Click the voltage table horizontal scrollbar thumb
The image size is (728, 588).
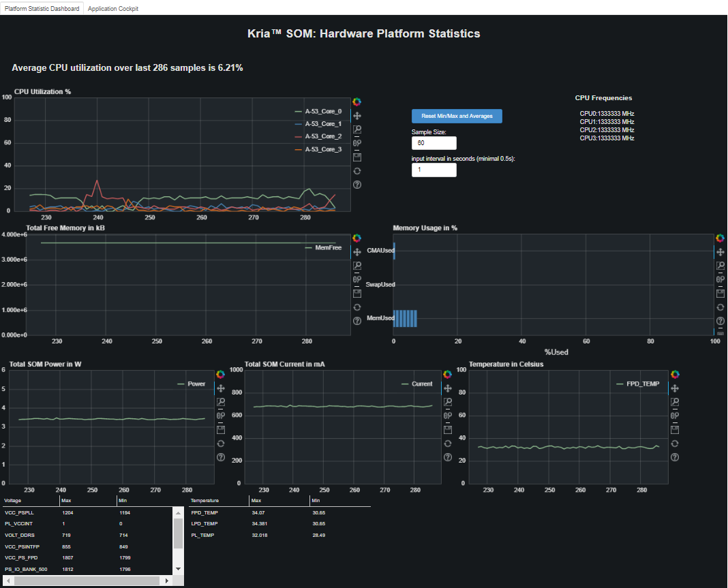pos(87,581)
